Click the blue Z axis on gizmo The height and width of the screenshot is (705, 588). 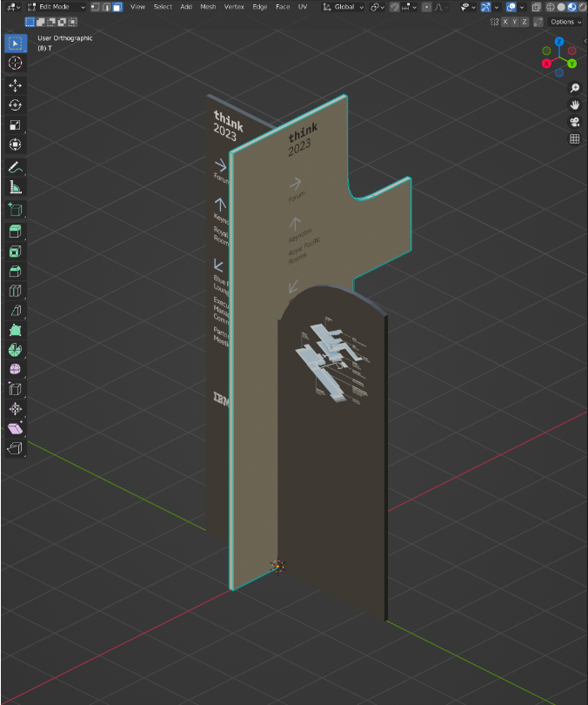(x=559, y=42)
